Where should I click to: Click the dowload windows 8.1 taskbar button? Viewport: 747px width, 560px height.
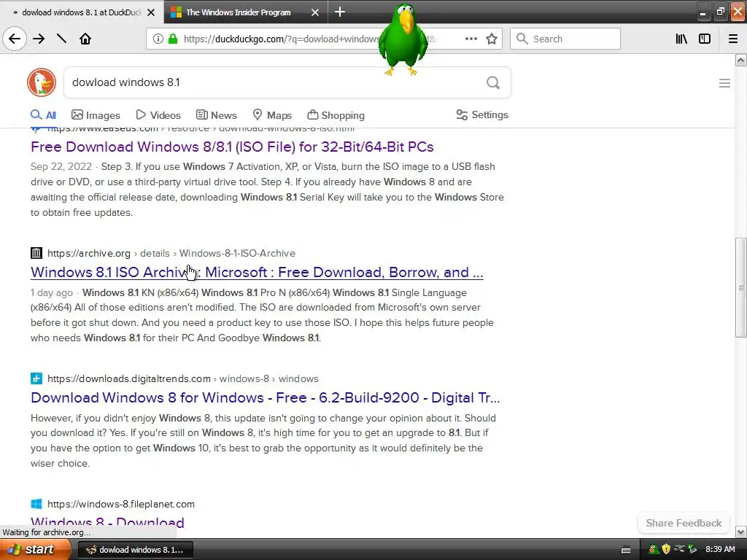(x=135, y=550)
